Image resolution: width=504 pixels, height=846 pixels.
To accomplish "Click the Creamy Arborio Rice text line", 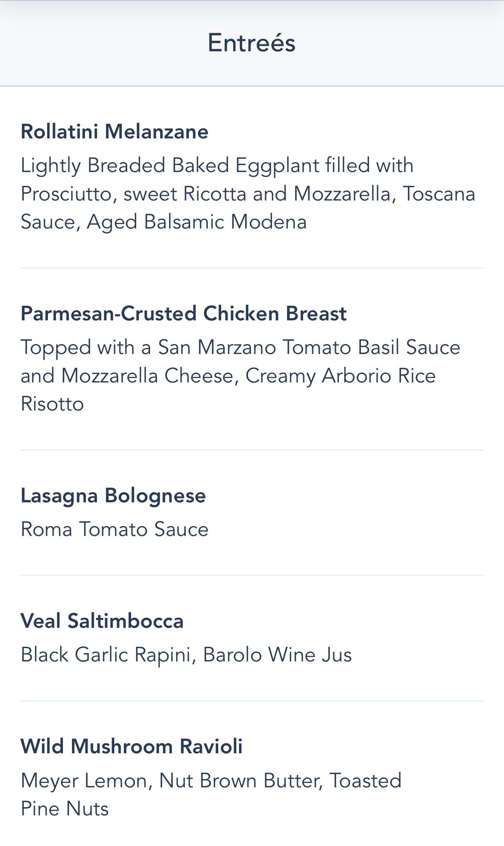I will click(x=340, y=376).
